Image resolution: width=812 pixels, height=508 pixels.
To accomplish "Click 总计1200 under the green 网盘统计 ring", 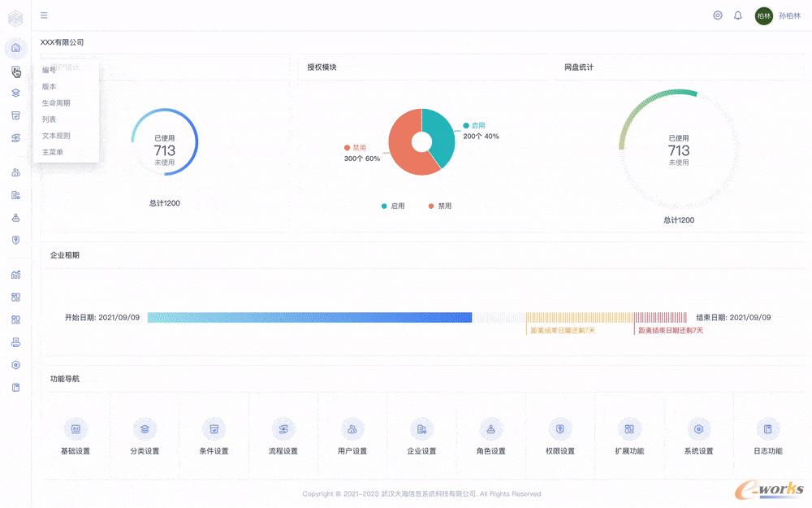I will (x=679, y=219).
